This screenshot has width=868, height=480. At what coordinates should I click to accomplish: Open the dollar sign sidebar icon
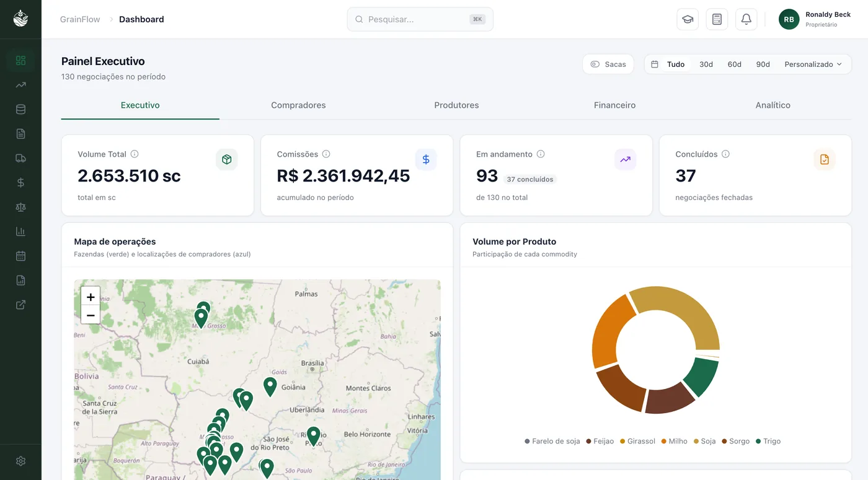tap(20, 183)
